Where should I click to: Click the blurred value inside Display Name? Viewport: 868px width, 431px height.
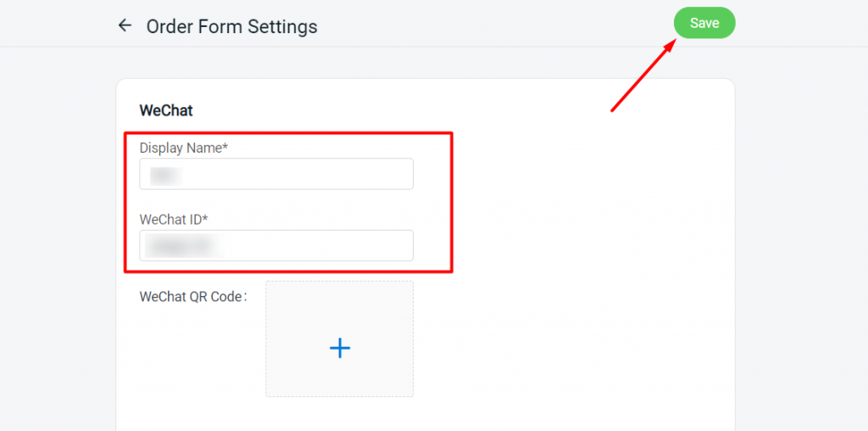click(x=165, y=175)
